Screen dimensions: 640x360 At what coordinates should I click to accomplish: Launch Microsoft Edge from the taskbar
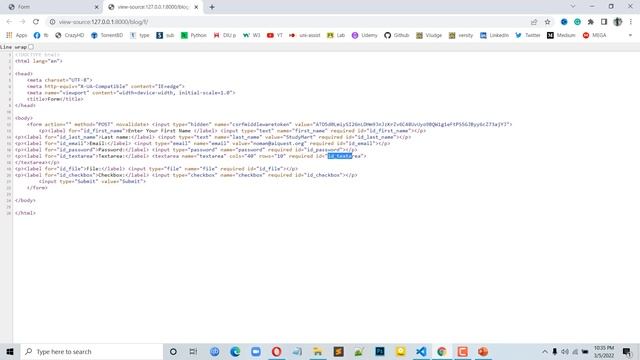(235, 351)
